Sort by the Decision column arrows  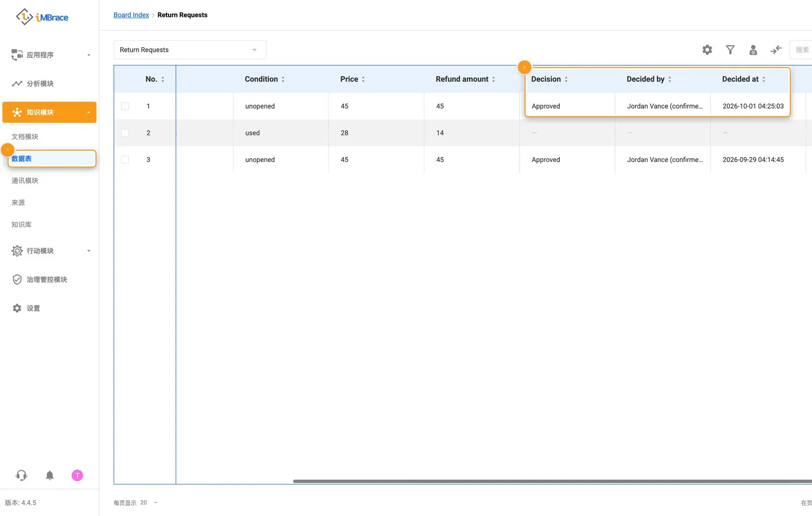coord(566,79)
